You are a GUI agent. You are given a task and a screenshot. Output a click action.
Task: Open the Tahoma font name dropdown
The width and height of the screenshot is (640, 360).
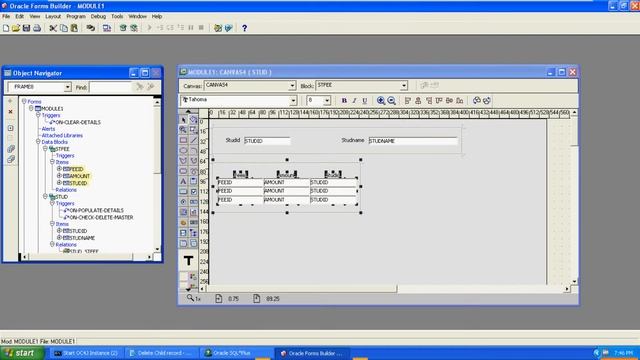pyautogui.click(x=293, y=100)
